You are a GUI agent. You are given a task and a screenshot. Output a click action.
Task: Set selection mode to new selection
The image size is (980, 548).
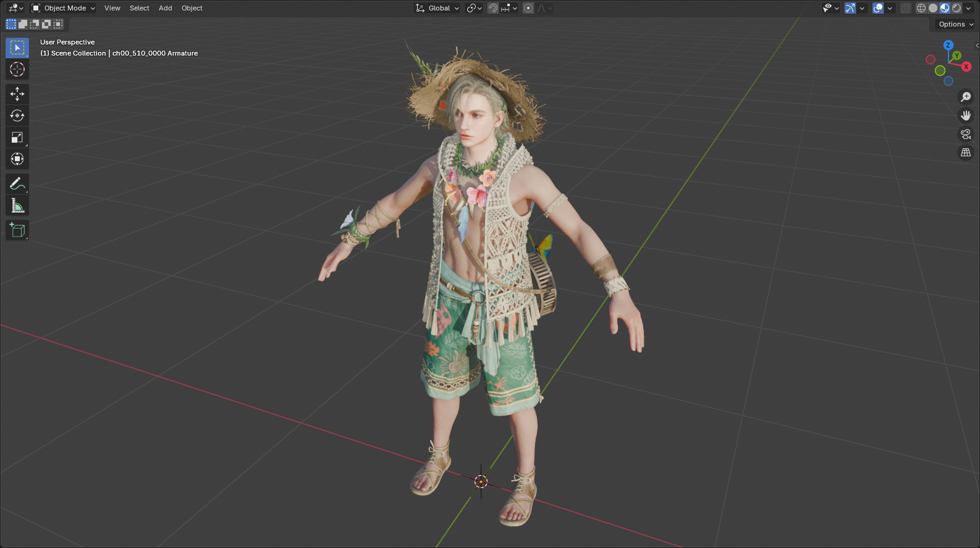pos(11,24)
